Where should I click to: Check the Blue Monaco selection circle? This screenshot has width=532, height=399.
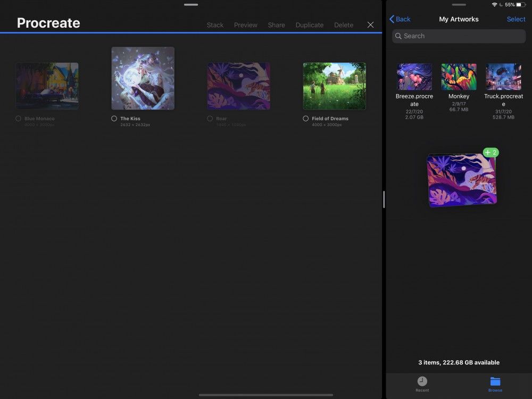(x=18, y=118)
